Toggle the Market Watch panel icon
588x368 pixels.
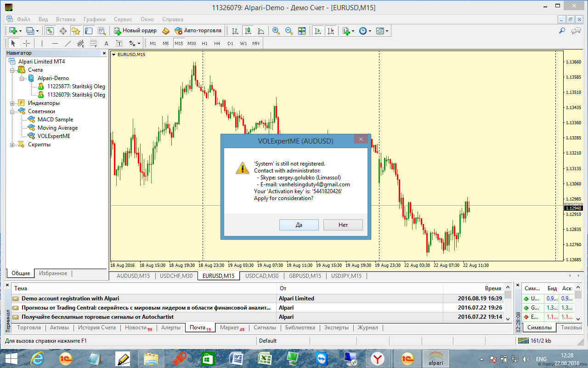[x=50, y=31]
